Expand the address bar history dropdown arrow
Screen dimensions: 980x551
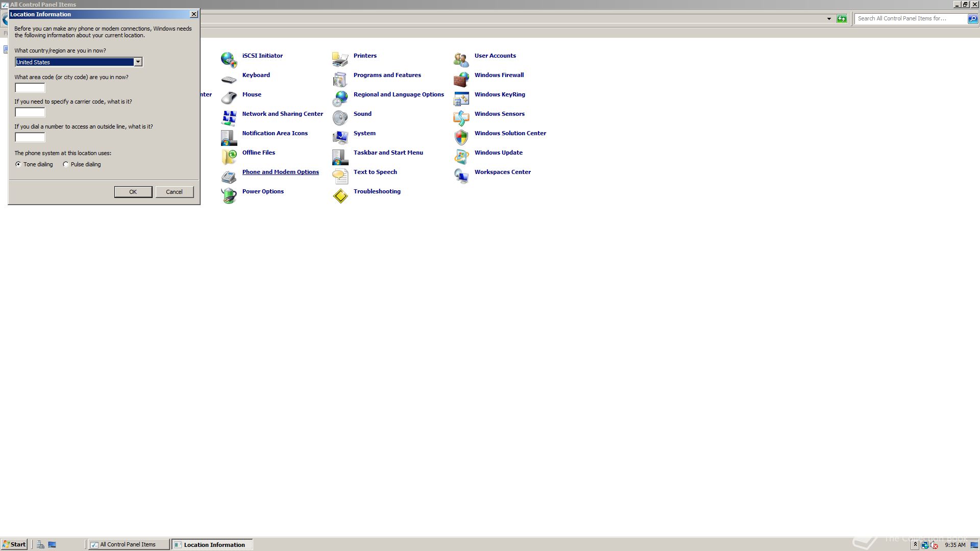tap(828, 19)
